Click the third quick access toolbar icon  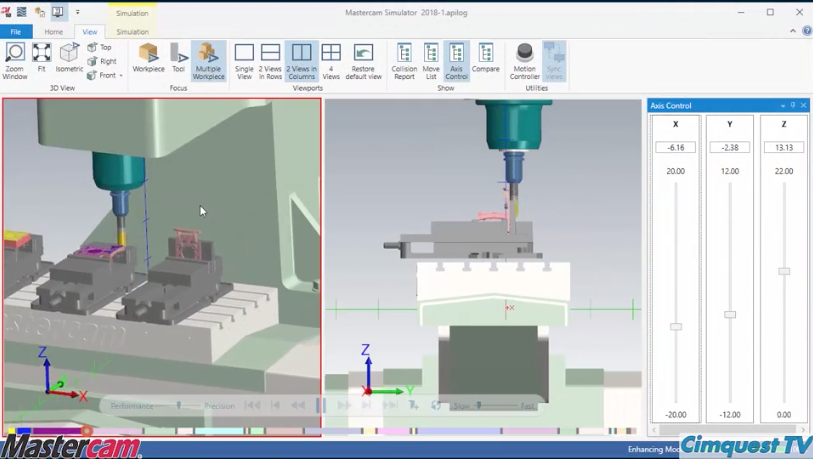point(39,12)
